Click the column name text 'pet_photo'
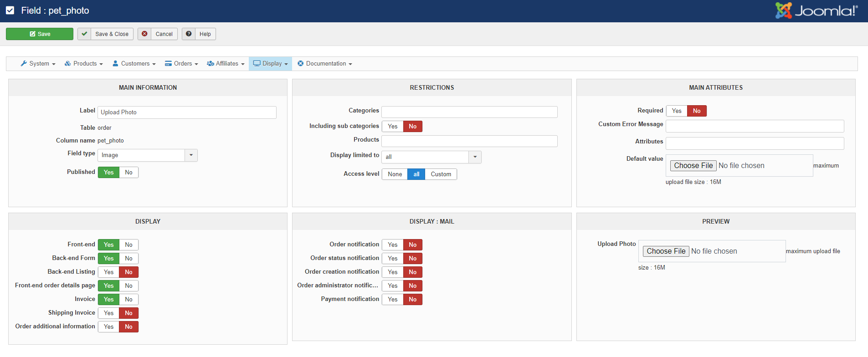Image resolution: width=868 pixels, height=357 pixels. tap(111, 141)
